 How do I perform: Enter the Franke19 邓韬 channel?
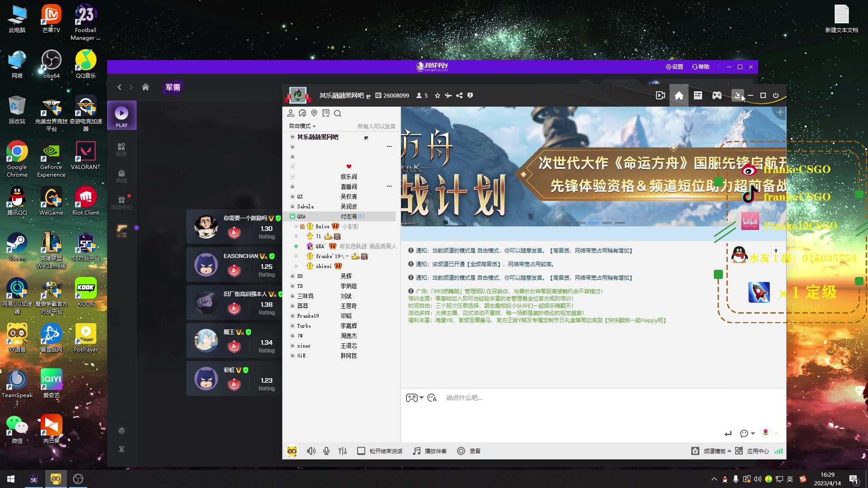pyautogui.click(x=339, y=316)
